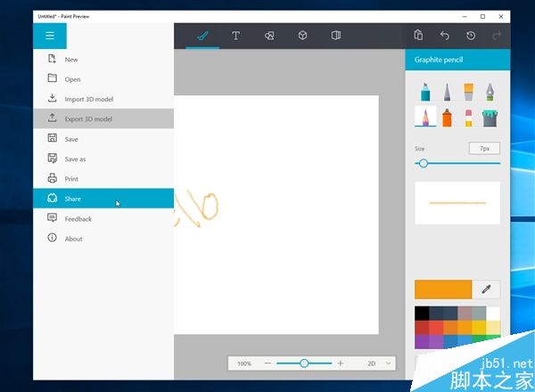Activate the eyedropper color picker
The image size is (535, 392).
coord(486,290)
